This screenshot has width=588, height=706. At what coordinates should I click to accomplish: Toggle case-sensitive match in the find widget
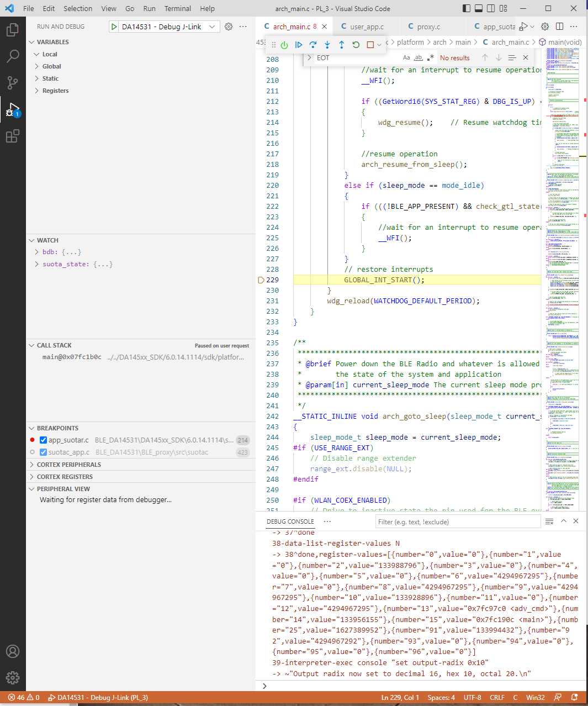406,57
